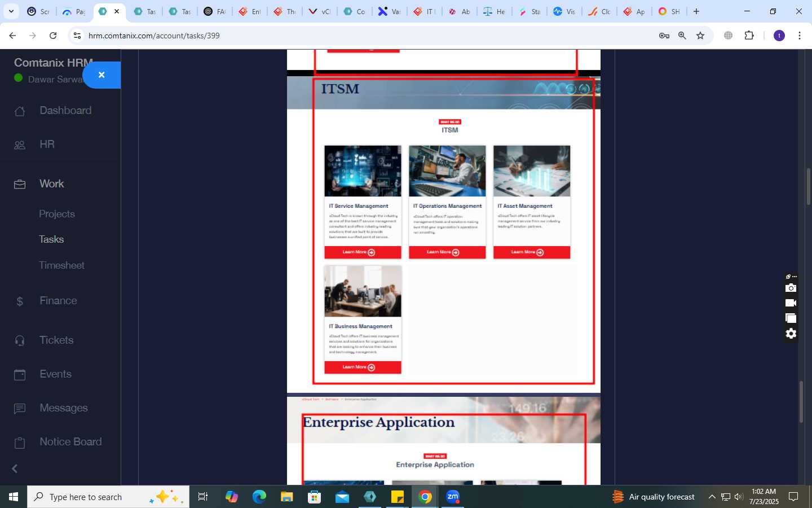Click the Work briefcase icon
812x508 pixels.
click(20, 185)
